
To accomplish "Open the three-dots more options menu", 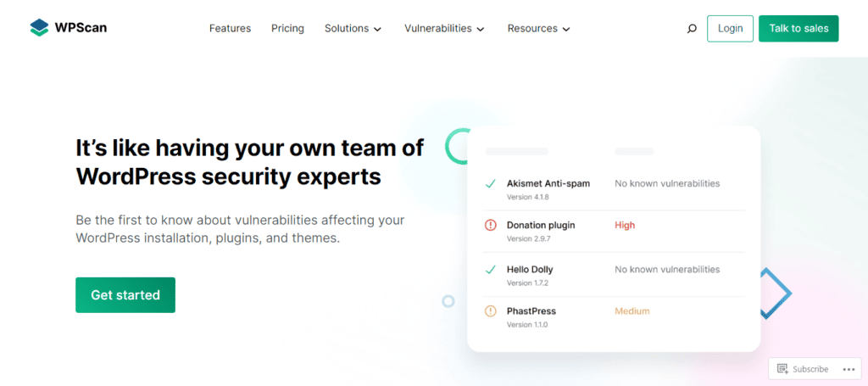I will click(x=849, y=369).
